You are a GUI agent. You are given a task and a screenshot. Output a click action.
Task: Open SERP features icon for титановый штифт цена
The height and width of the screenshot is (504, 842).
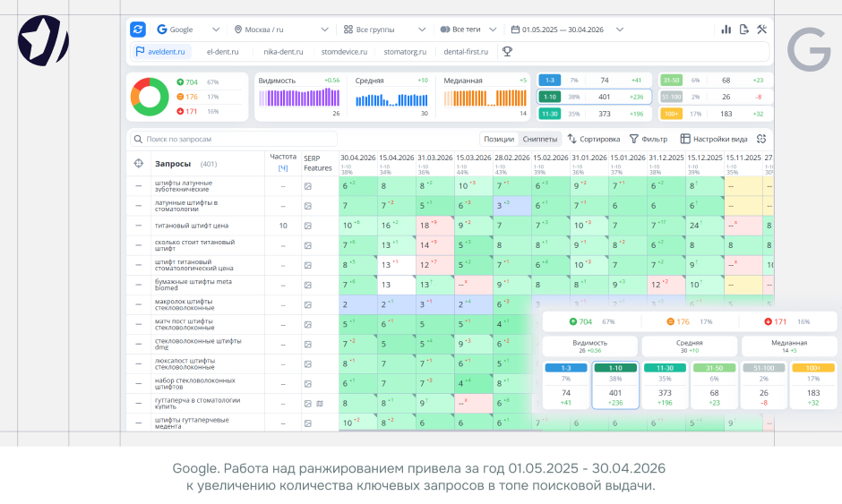(308, 226)
